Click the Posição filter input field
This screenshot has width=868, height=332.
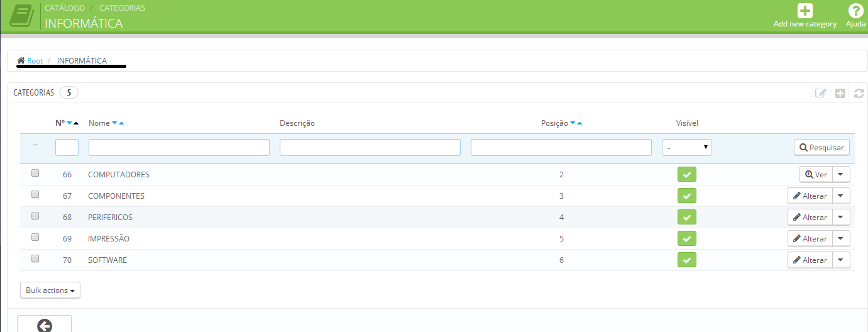tap(561, 148)
